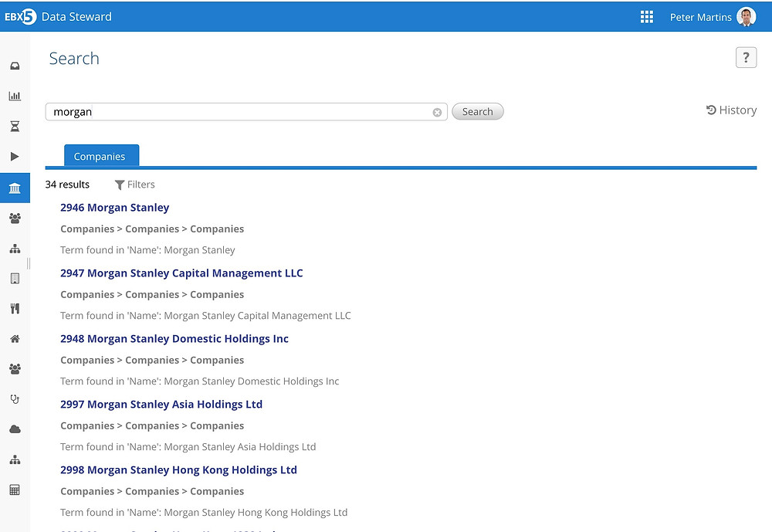Open result 2946 Morgan Stanley
Image resolution: width=772 pixels, height=532 pixels.
[x=115, y=208]
